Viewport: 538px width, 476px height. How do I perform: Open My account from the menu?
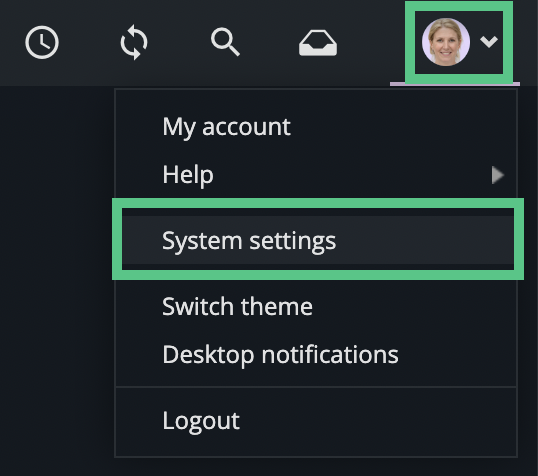click(x=316, y=127)
